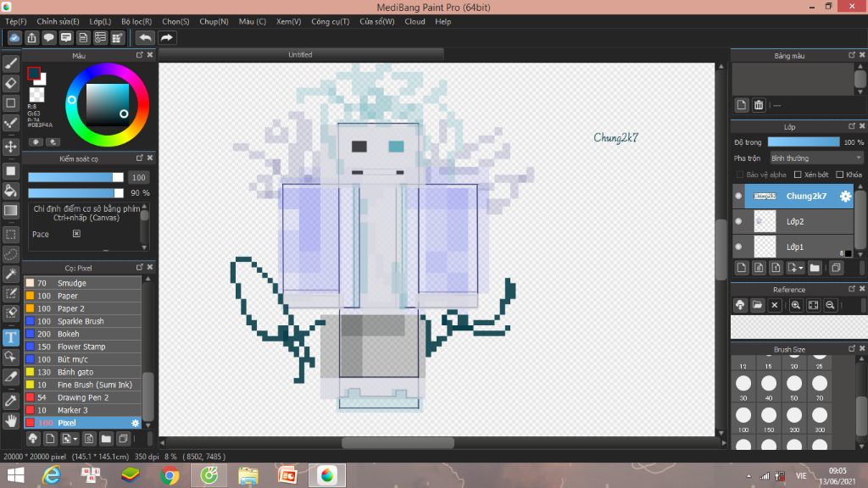Image resolution: width=868 pixels, height=488 pixels.
Task: Open the Bộ lọc(R) menu
Action: pos(136,21)
